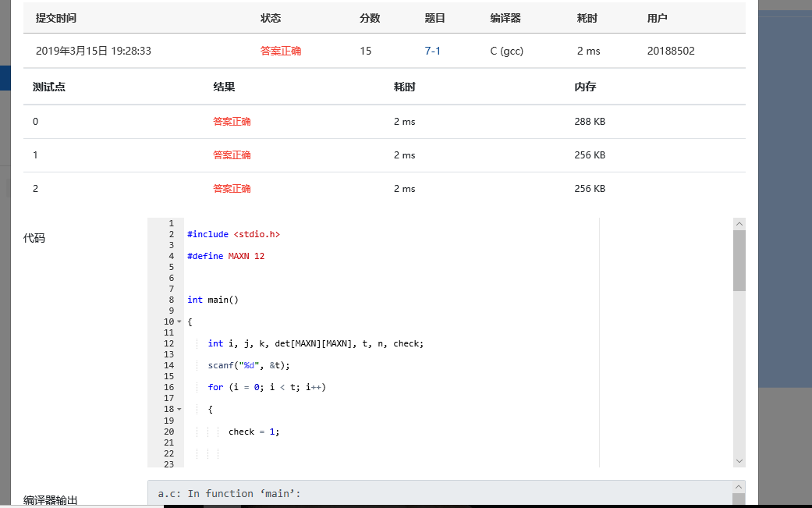
Task: Click the 代码 section label
Action: pos(34,238)
